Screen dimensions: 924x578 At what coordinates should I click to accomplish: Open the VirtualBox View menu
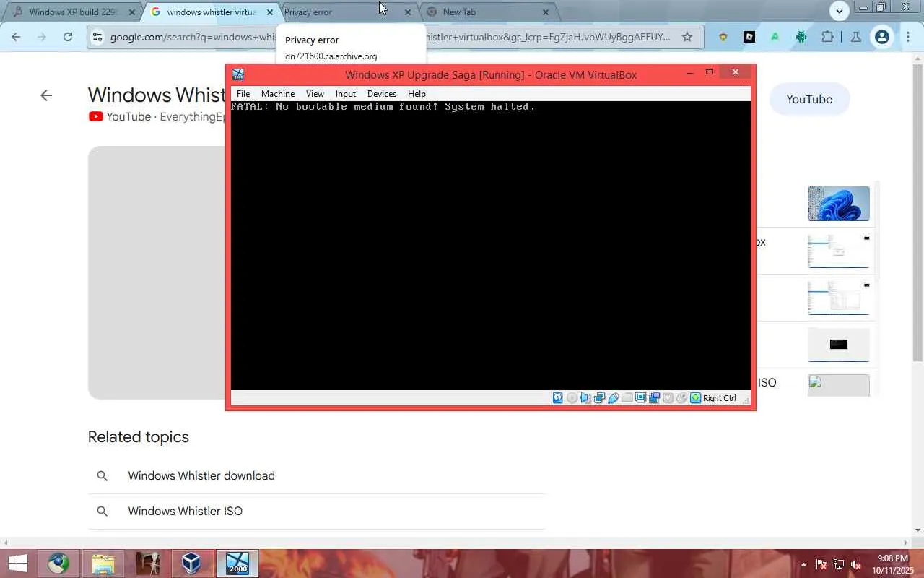point(315,94)
